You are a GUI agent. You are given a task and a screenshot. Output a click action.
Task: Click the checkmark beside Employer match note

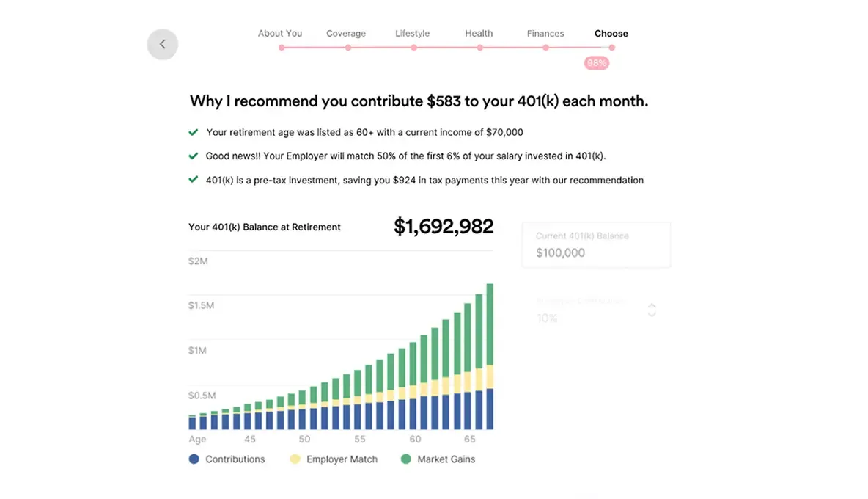(x=194, y=156)
